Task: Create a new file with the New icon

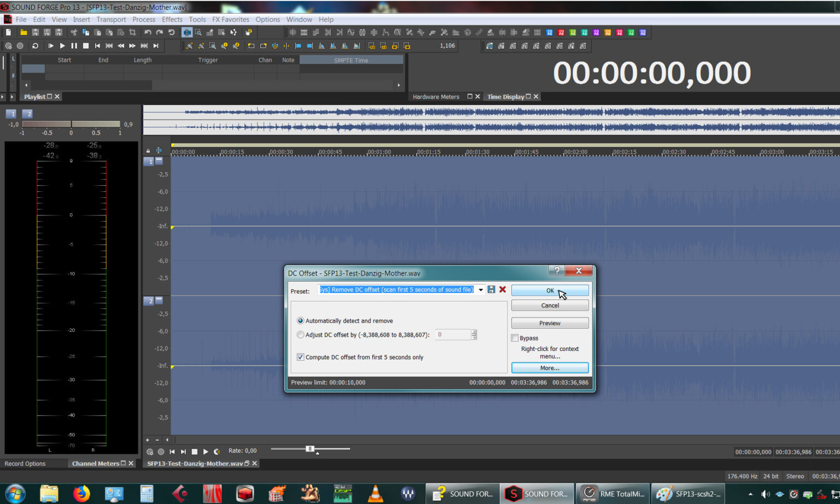Action: coord(8,33)
